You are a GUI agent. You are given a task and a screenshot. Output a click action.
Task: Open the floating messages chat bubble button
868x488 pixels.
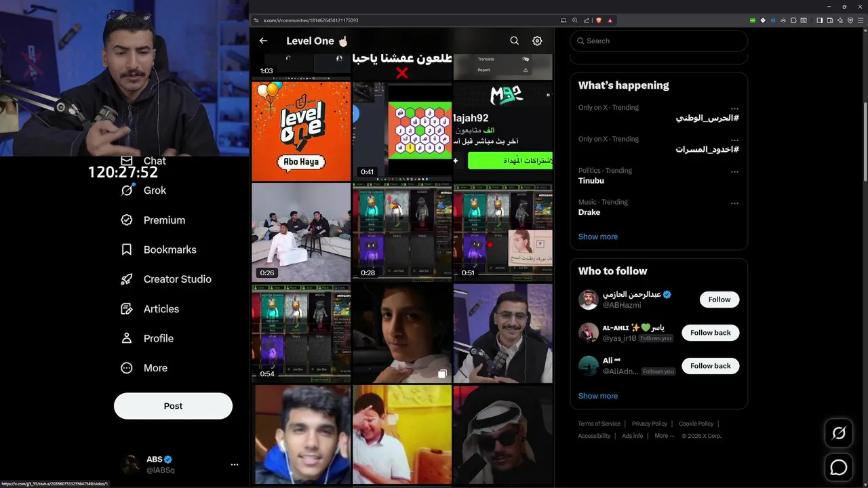pos(839,468)
